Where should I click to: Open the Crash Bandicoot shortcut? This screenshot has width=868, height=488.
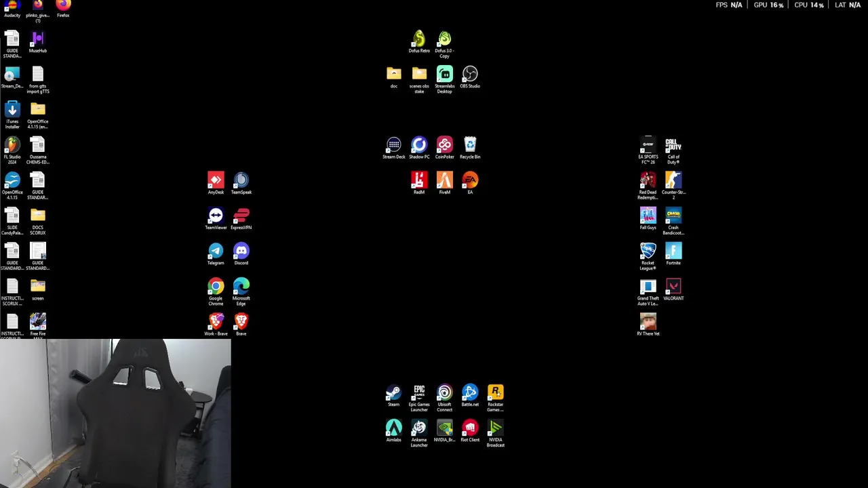point(673,222)
